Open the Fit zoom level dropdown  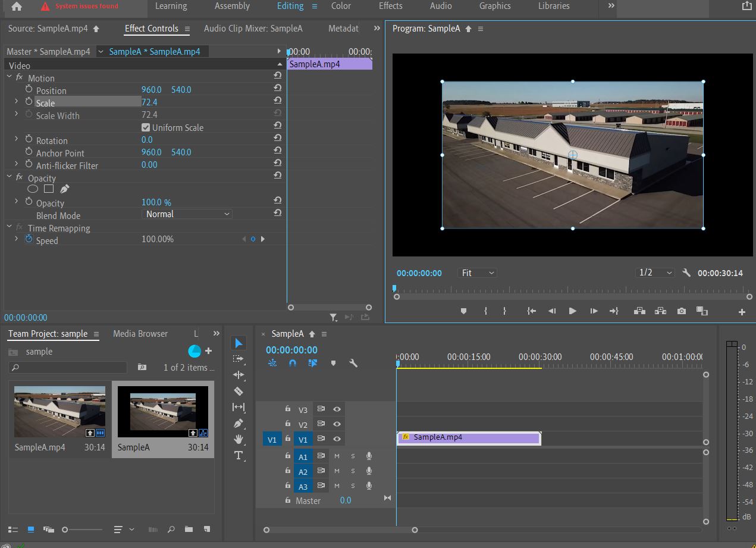tap(478, 273)
